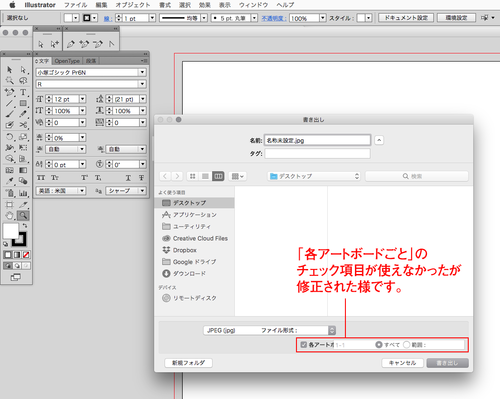Select the Pen tool in the main toolbox
This screenshot has height=399, width=500.
(x=9, y=92)
